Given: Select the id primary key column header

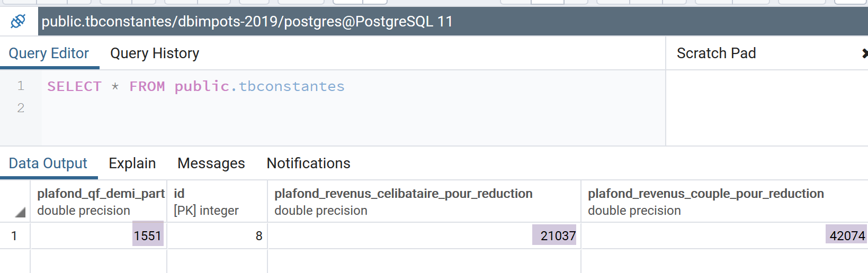Looking at the screenshot, I should click(x=217, y=202).
